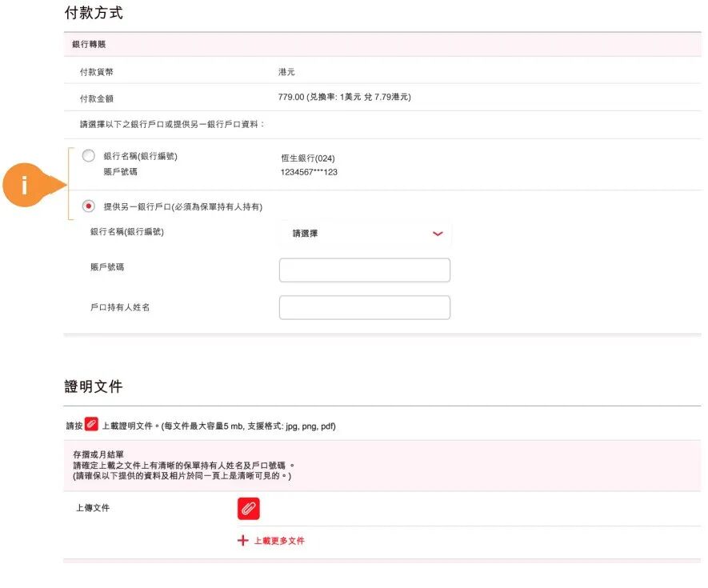The height and width of the screenshot is (588, 708).
Task: Open the 請選擇 bank name dropdown
Action: (x=365, y=234)
